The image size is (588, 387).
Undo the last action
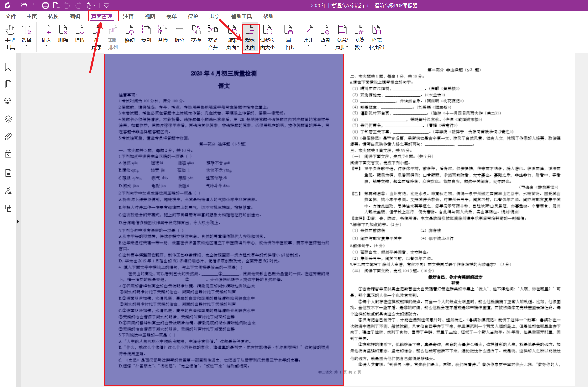tap(67, 5)
